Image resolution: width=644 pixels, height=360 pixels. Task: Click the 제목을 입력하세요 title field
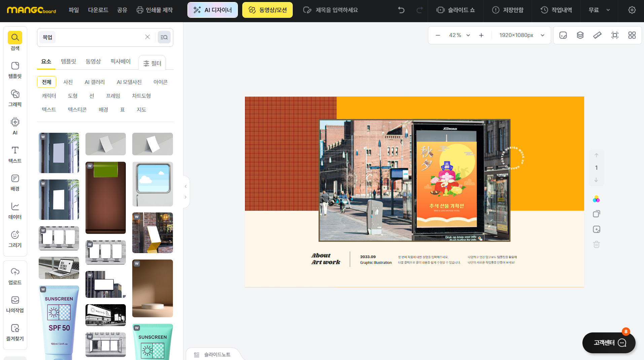click(336, 10)
